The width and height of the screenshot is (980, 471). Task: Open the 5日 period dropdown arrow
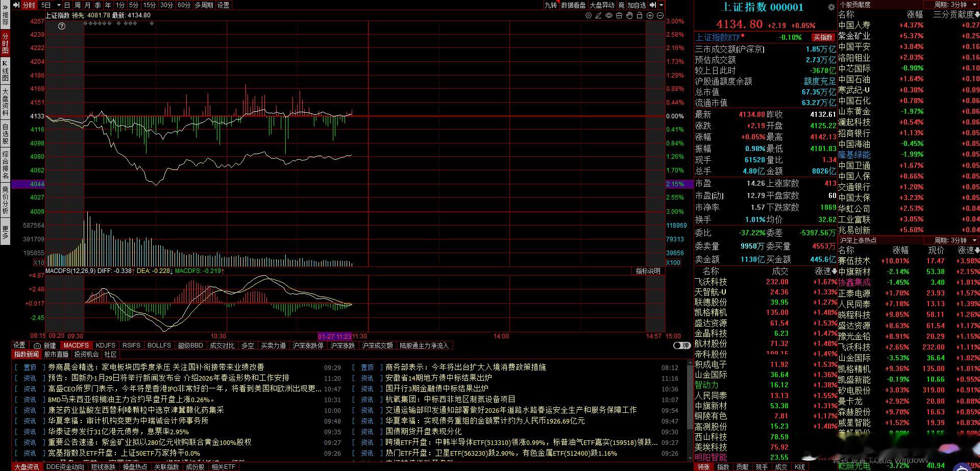click(x=58, y=5)
